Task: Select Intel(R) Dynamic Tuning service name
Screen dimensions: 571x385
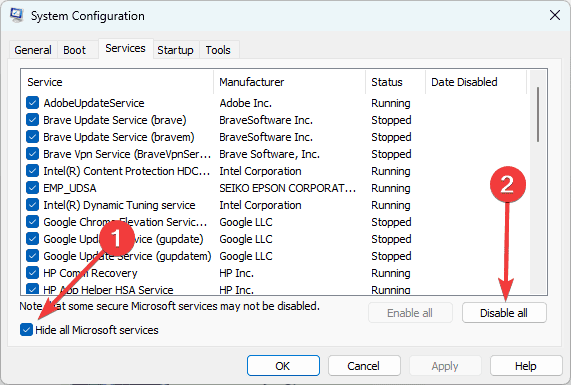Action: (119, 205)
